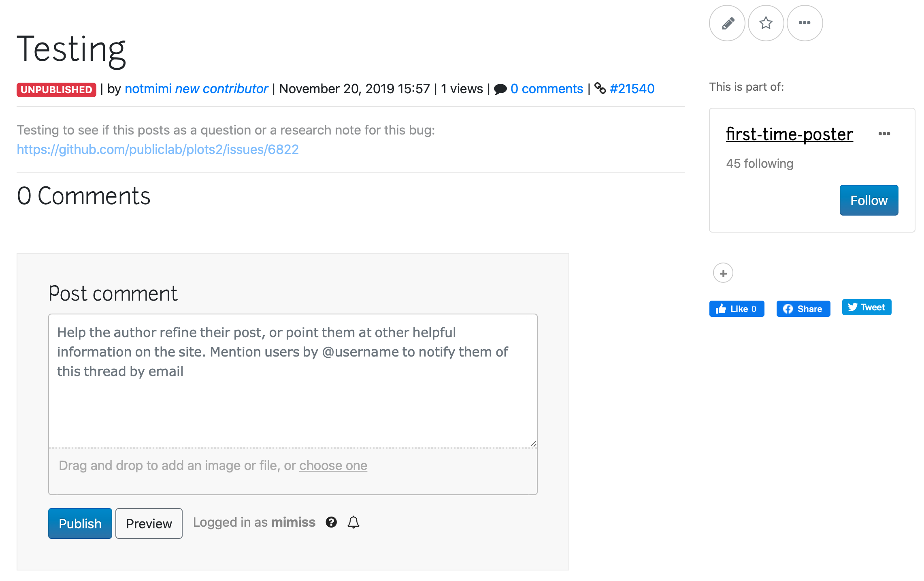Open the GitHub issue link
The image size is (924, 581).
(158, 149)
